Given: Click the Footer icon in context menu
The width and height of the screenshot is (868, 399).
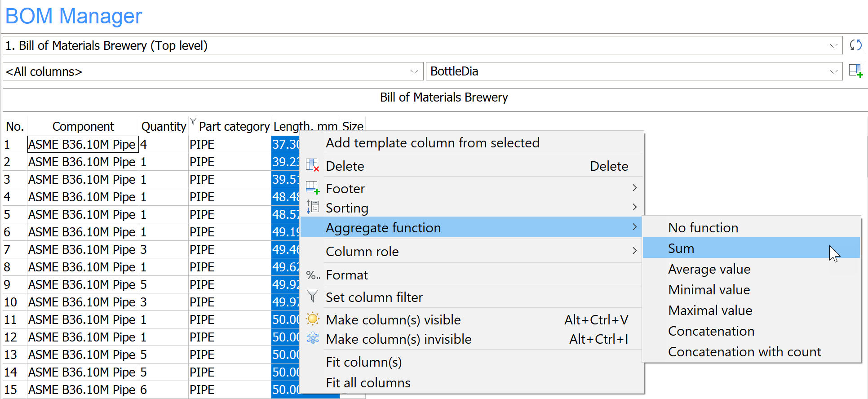Looking at the screenshot, I should [312, 188].
